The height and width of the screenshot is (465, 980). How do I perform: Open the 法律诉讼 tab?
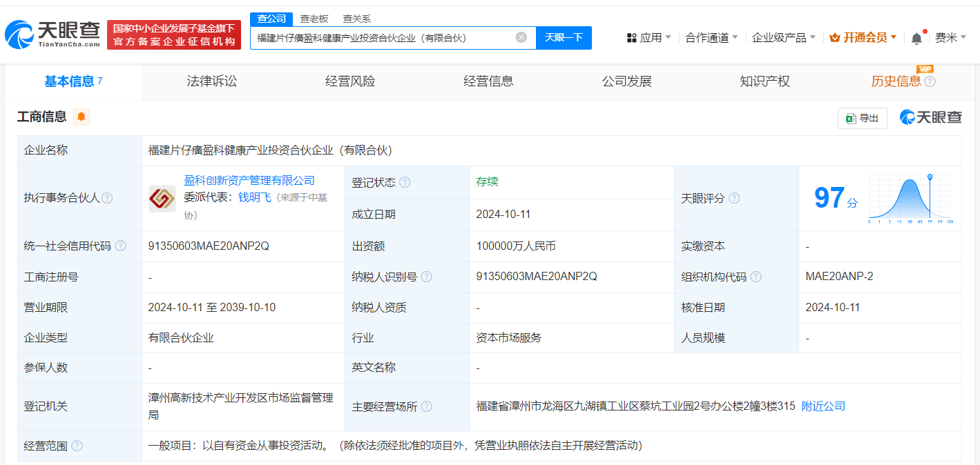(210, 81)
